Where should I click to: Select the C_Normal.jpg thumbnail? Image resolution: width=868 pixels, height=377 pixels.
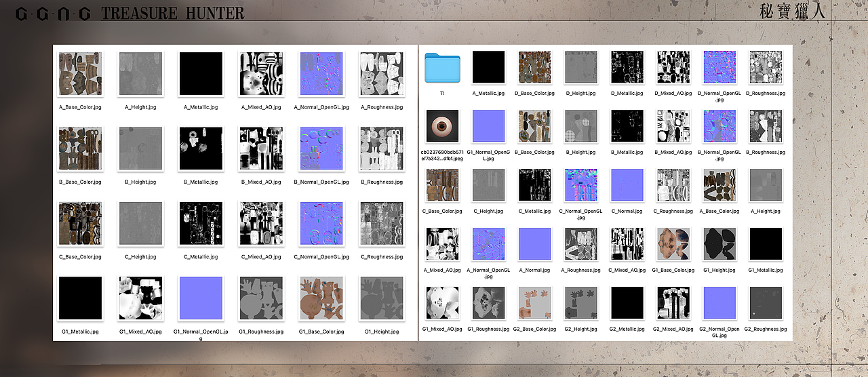click(627, 185)
